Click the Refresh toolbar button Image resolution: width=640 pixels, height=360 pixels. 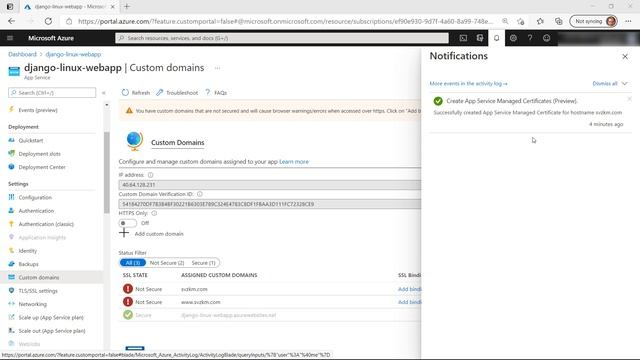(136, 93)
